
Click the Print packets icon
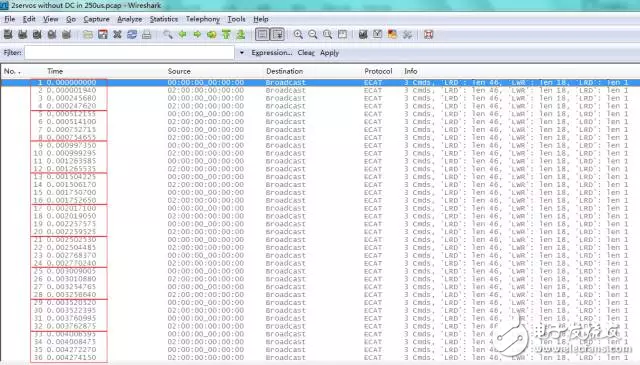click(x=147, y=35)
